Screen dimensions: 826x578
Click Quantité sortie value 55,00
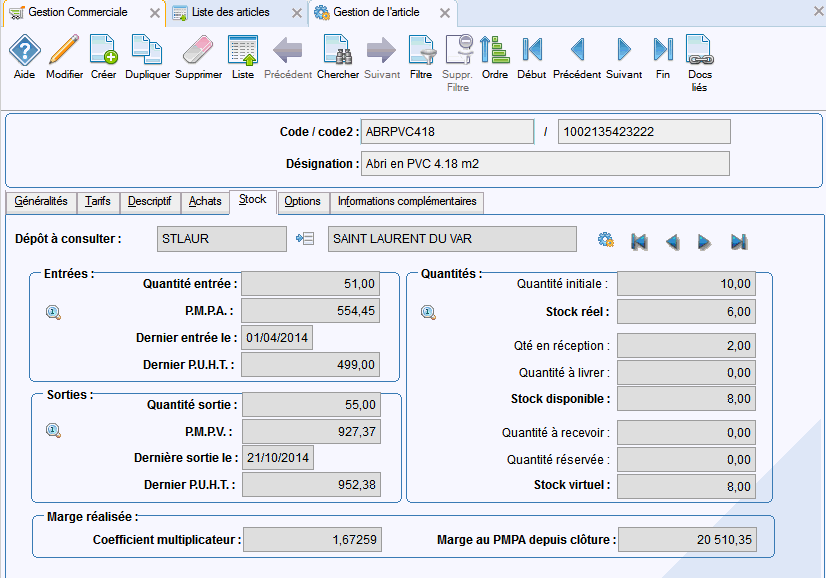311,405
